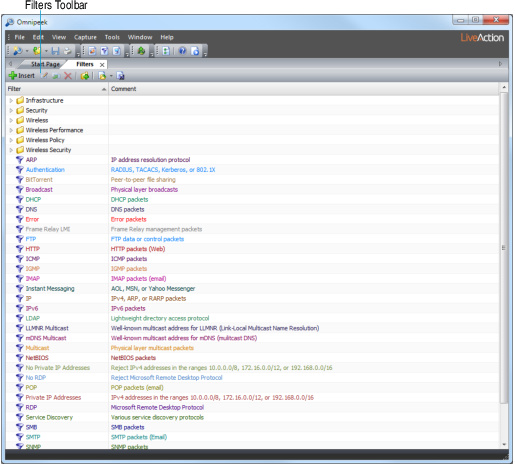
Task: Click the Insert button
Action: (22, 76)
